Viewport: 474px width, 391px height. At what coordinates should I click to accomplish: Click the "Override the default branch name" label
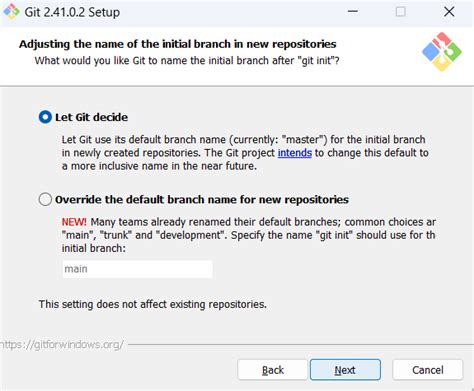[202, 199]
